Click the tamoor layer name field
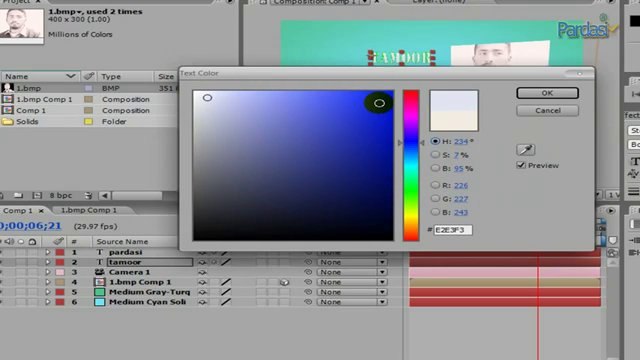This screenshot has width=640, height=360. point(150,262)
